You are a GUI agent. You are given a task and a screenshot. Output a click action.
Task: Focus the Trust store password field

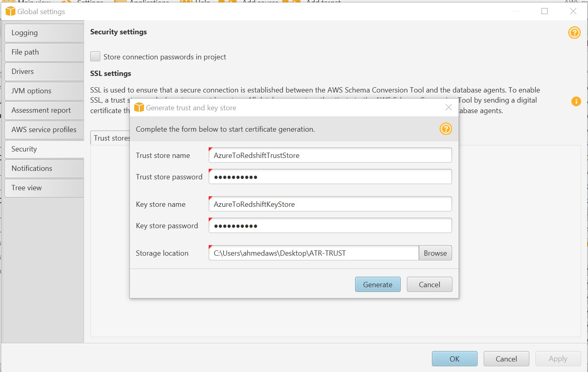point(330,177)
